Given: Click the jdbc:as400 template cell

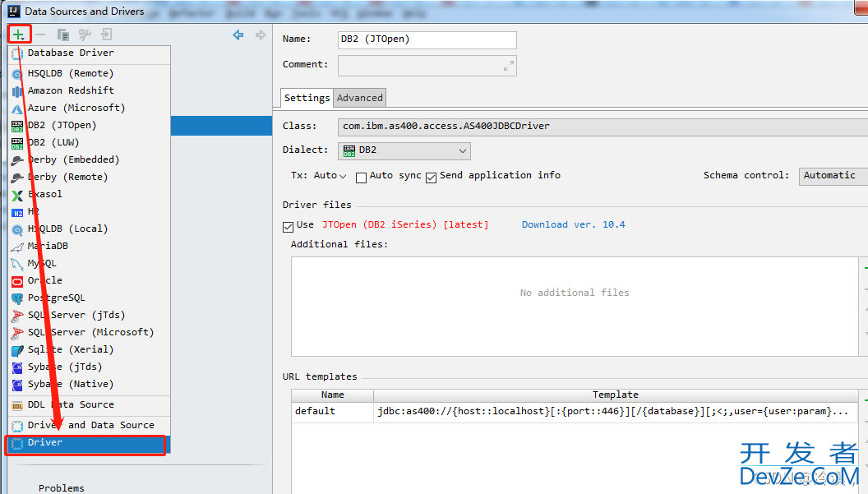Looking at the screenshot, I should click(616, 411).
